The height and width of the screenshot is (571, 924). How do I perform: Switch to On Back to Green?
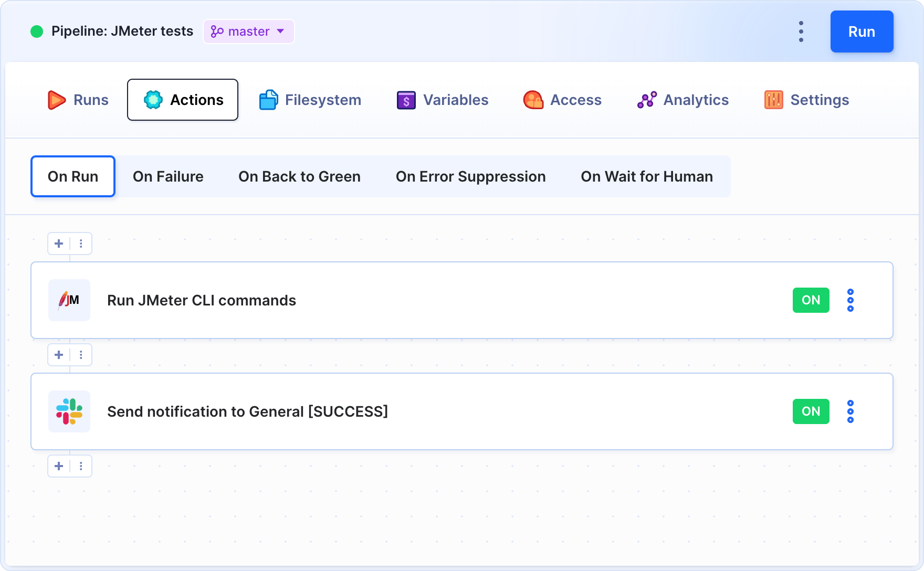click(x=299, y=176)
